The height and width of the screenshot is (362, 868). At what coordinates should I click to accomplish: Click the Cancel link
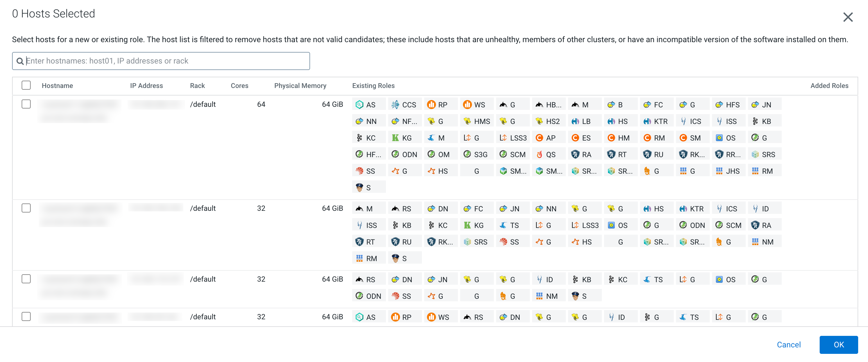[788, 345]
